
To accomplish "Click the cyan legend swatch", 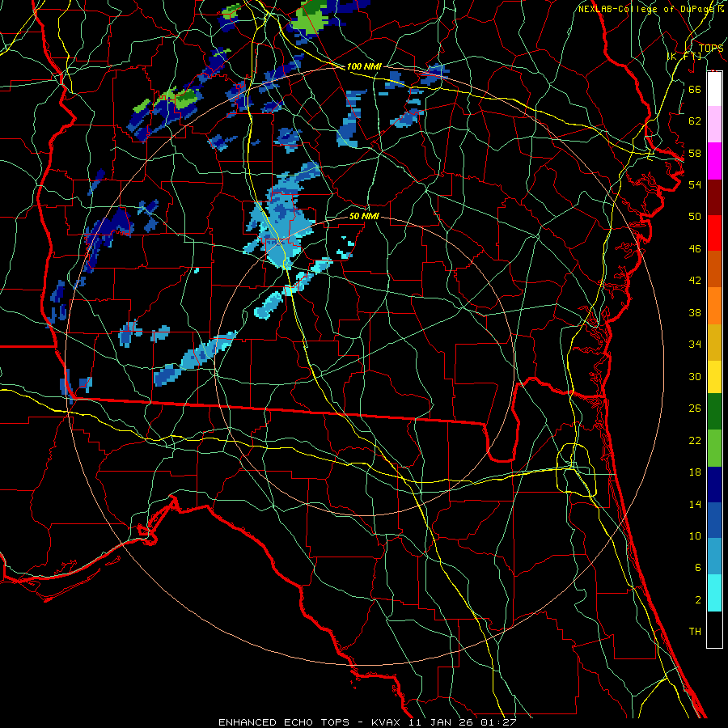I will pyautogui.click(x=714, y=593).
